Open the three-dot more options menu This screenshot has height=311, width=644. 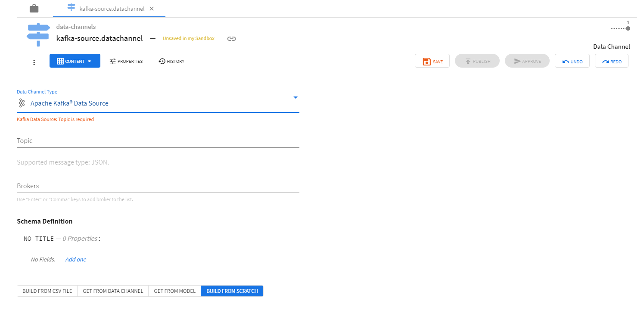[x=34, y=62]
